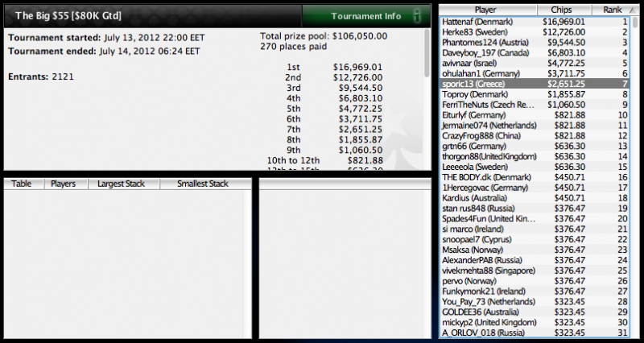The image size is (644, 343).
Task: Select player Hattenaf (Denmark) row
Action: coord(535,22)
